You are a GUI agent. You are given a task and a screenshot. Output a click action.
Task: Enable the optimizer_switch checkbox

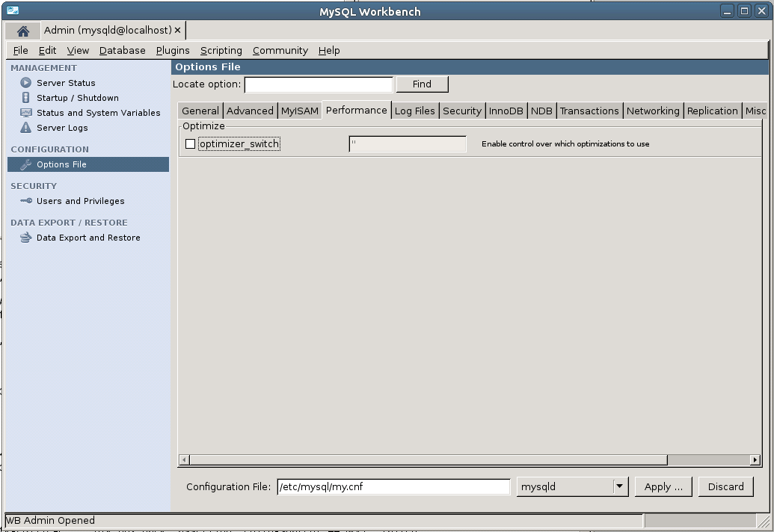point(190,144)
